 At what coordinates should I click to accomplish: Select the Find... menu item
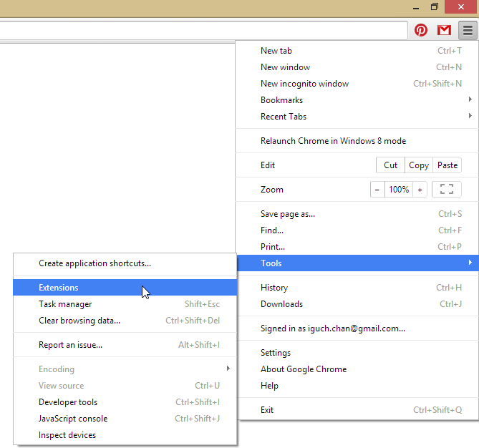click(x=357, y=230)
